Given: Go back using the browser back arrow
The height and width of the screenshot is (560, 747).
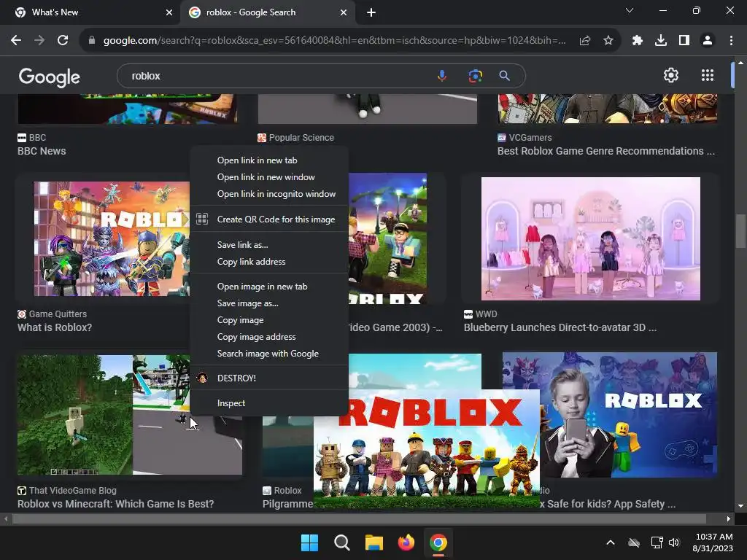Looking at the screenshot, I should (x=16, y=41).
